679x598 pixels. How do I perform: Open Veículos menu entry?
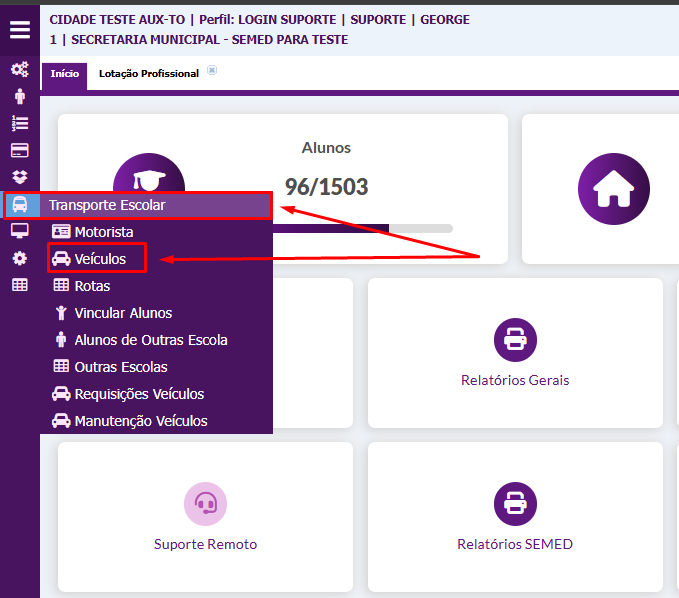point(100,259)
